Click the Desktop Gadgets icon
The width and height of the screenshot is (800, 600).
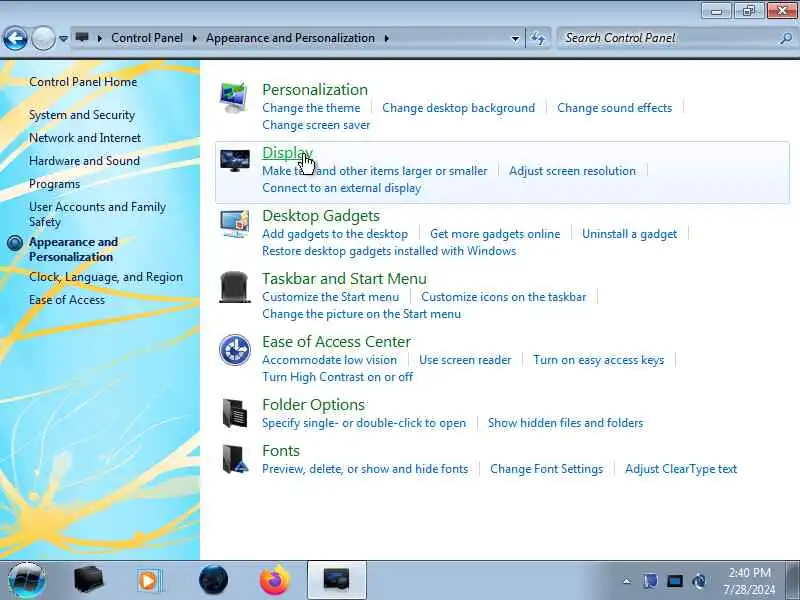click(x=235, y=223)
